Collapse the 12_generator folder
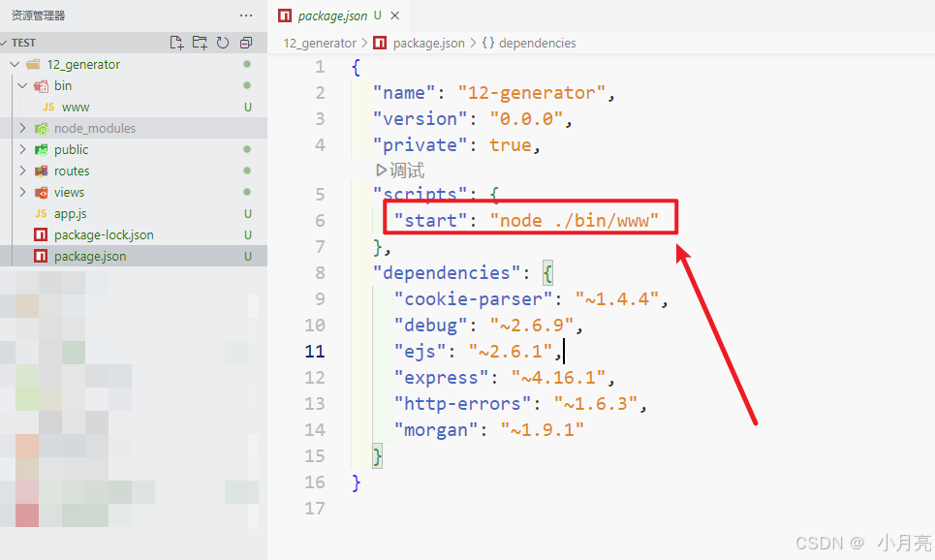The width and height of the screenshot is (935, 560). (15, 64)
